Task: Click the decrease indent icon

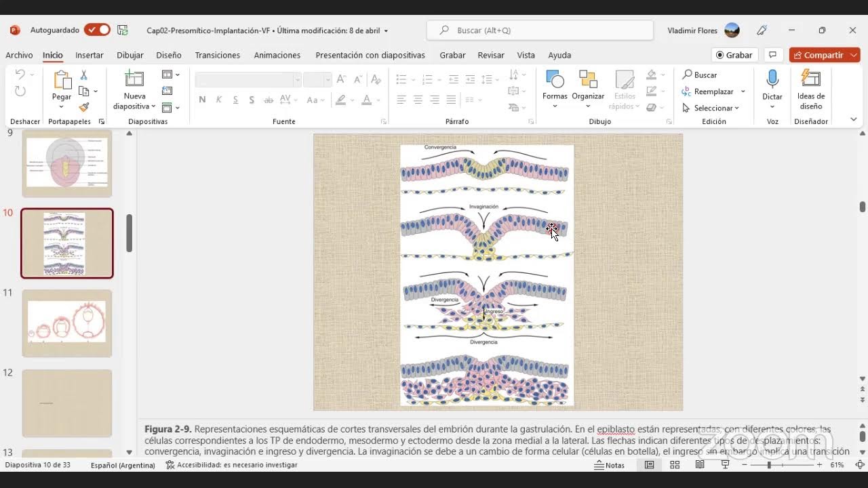Action: [x=454, y=80]
